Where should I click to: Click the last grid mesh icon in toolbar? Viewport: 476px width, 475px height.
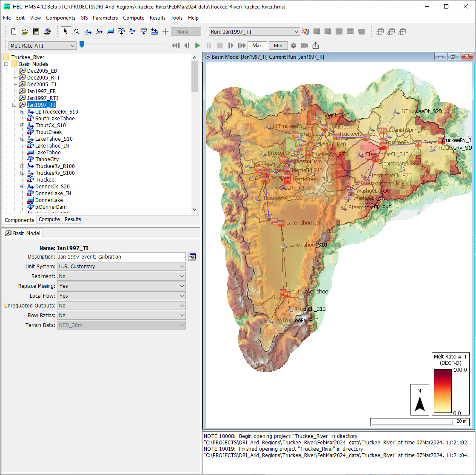[402, 31]
